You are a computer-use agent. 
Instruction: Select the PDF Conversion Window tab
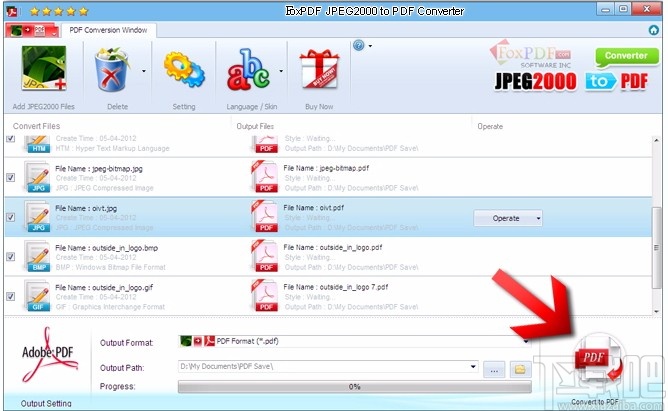[109, 30]
